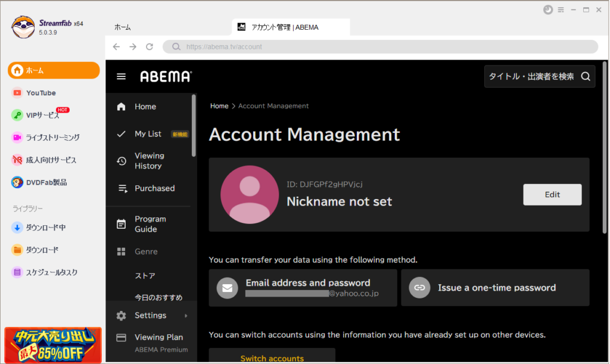Click the StreamFab sloth logo
This screenshot has width=610, height=364.
[x=23, y=27]
